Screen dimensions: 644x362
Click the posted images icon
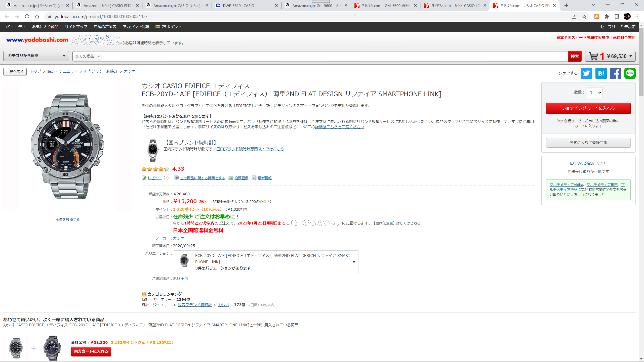pyautogui.click(x=230, y=178)
